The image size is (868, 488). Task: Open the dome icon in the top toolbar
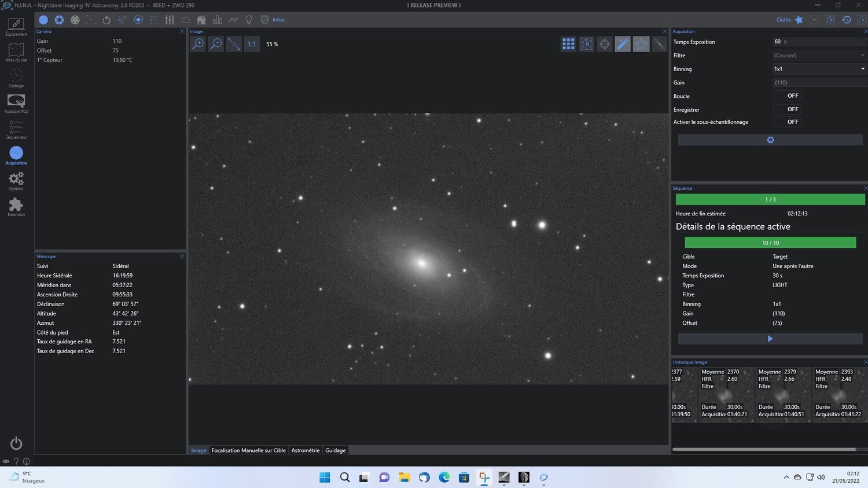(201, 20)
